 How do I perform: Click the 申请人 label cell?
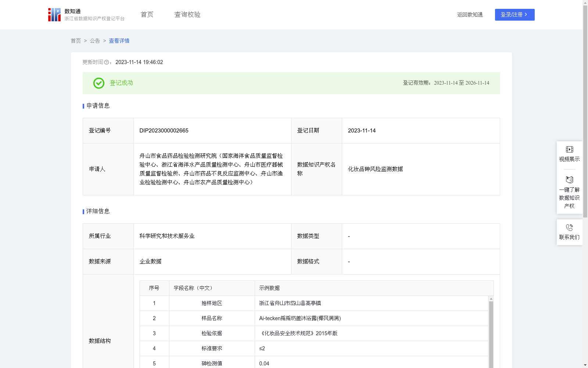point(108,169)
